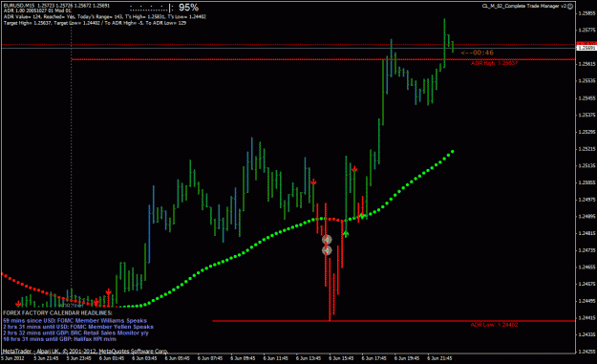Viewport: 597px width, 364px height.
Task: Click the 1.24415 price axis label
Action: 586,317
